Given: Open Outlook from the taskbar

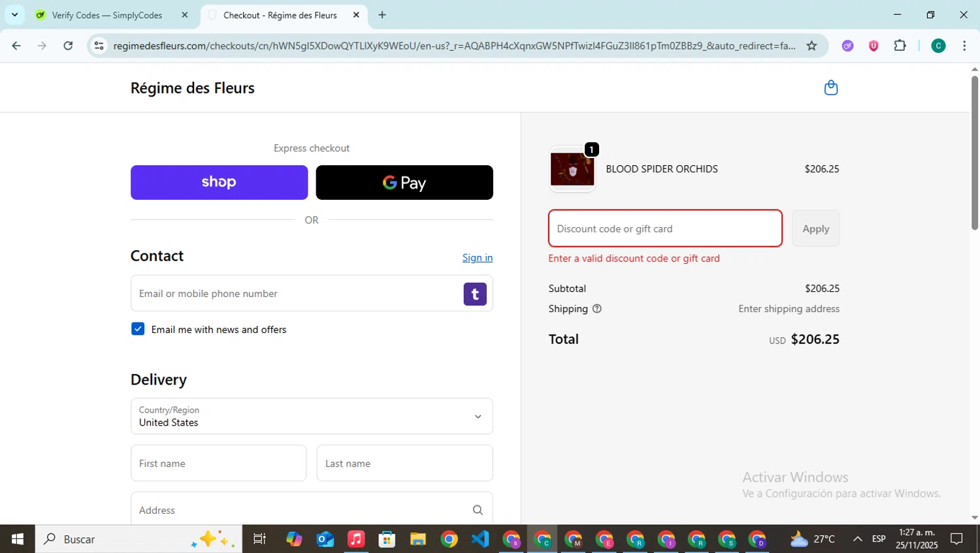Looking at the screenshot, I should tap(325, 539).
